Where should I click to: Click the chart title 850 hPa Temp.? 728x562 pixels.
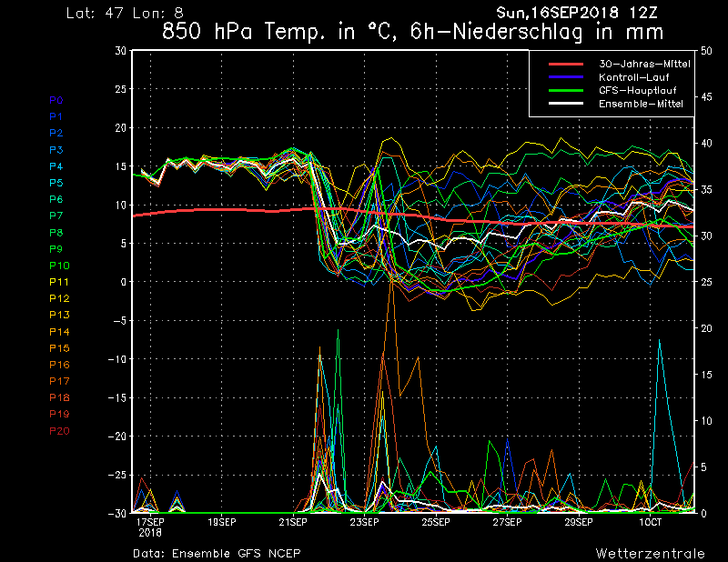click(412, 32)
